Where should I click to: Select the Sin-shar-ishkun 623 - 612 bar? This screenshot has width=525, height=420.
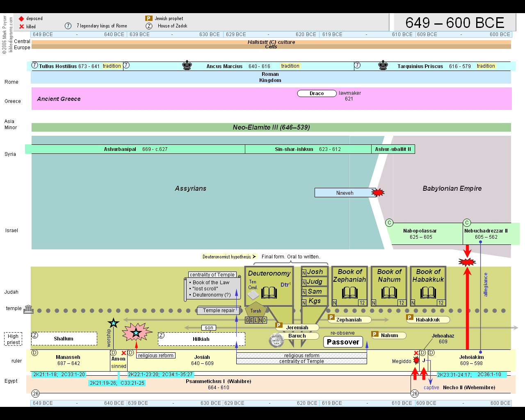pyautogui.click(x=308, y=149)
